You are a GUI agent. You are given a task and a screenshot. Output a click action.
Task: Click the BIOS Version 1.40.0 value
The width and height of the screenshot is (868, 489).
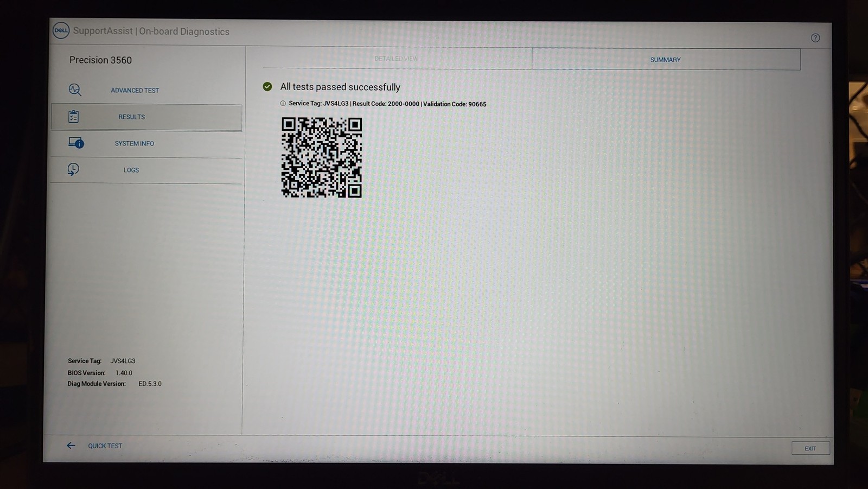tap(124, 373)
